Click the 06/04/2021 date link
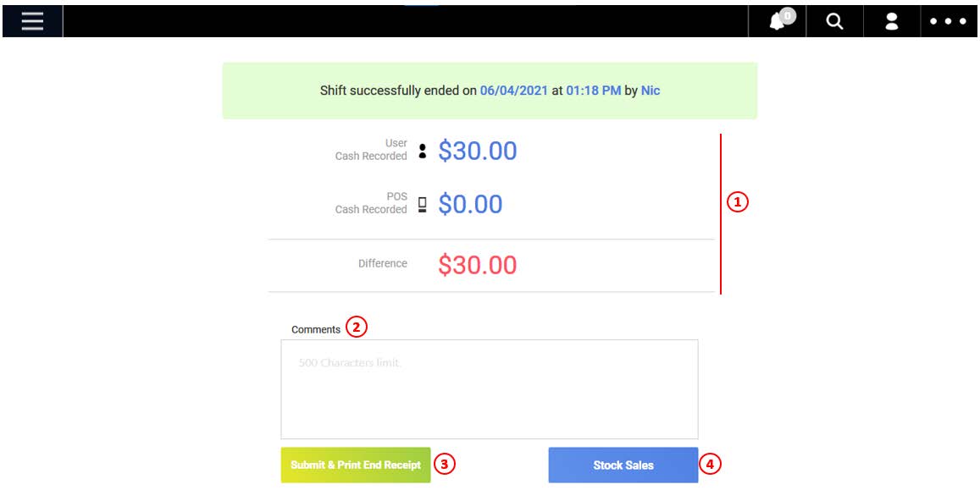This screenshot has height=490, width=980. [514, 91]
